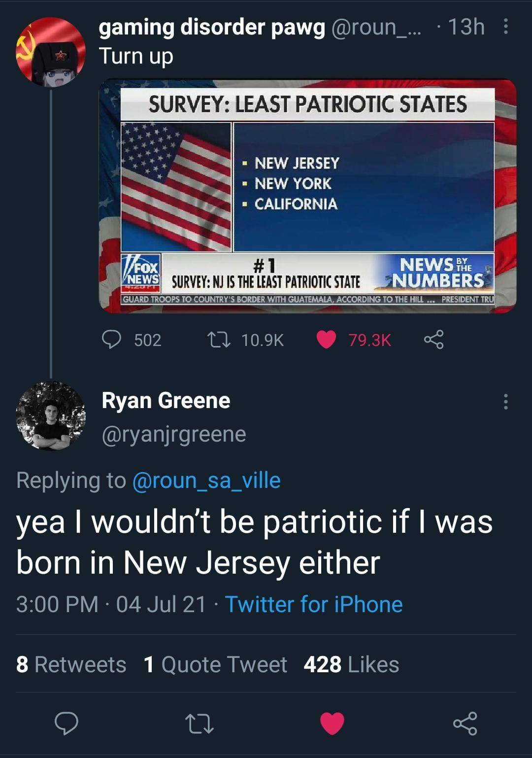Viewport: 532px width, 758px height.
Task: Open Ryan Greene's display name
Action: [166, 400]
